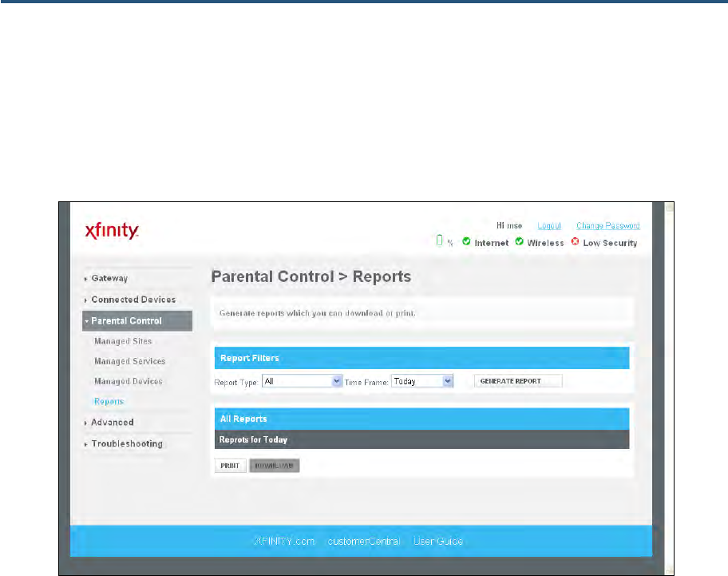728x576 pixels.
Task: Click the red Low Security status icon
Action: [576, 241]
